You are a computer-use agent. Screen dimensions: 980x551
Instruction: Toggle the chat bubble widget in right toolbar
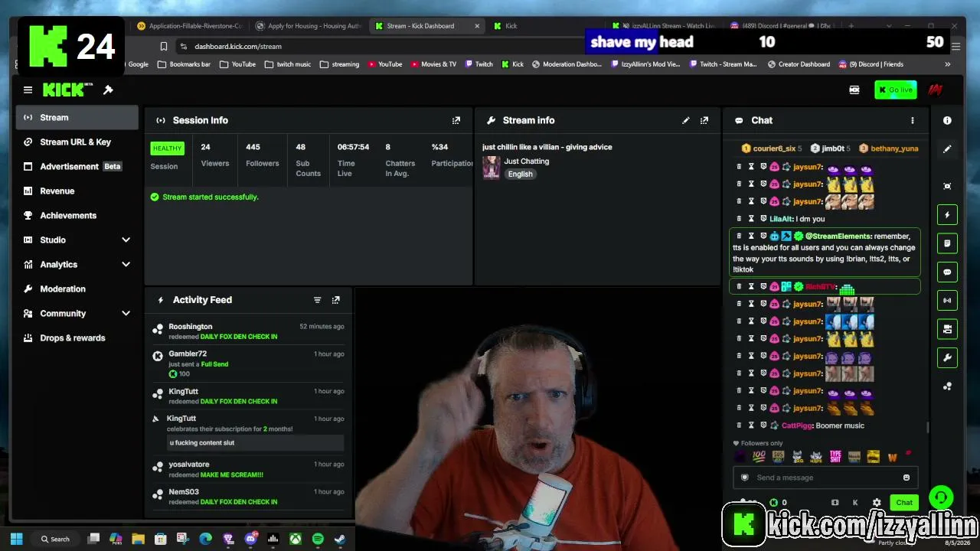947,272
